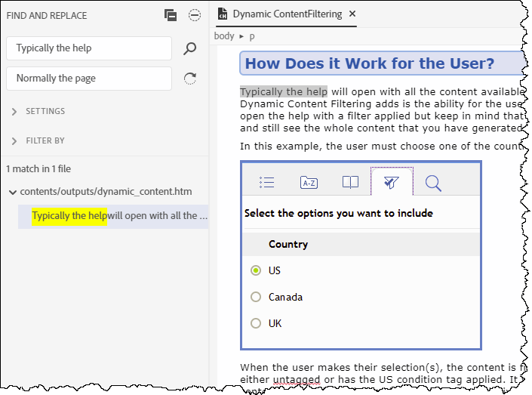Click the search magnifier icon beside Find field

pos(190,48)
